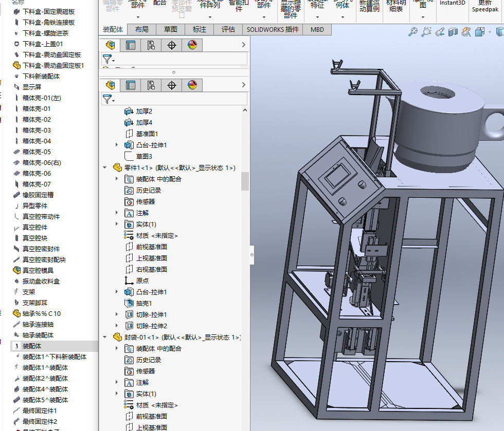Switch to the 草图 tab
The image size is (504, 431).
[170, 29]
